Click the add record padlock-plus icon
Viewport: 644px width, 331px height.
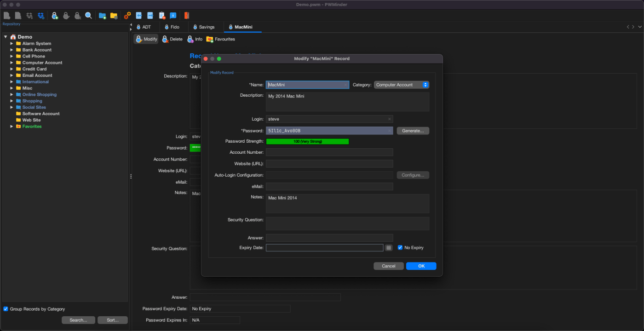coord(55,16)
